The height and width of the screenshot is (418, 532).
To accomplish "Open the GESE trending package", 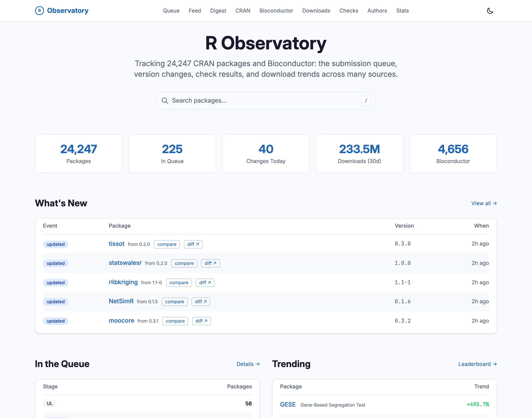I will [288, 405].
